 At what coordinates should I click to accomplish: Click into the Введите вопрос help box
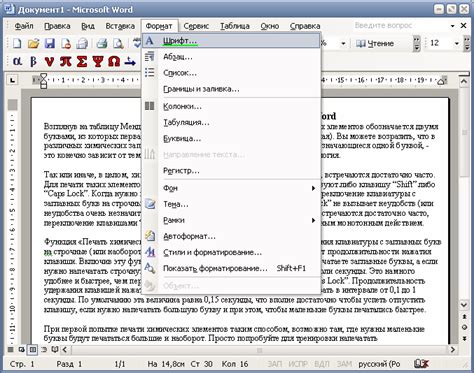coord(400,26)
